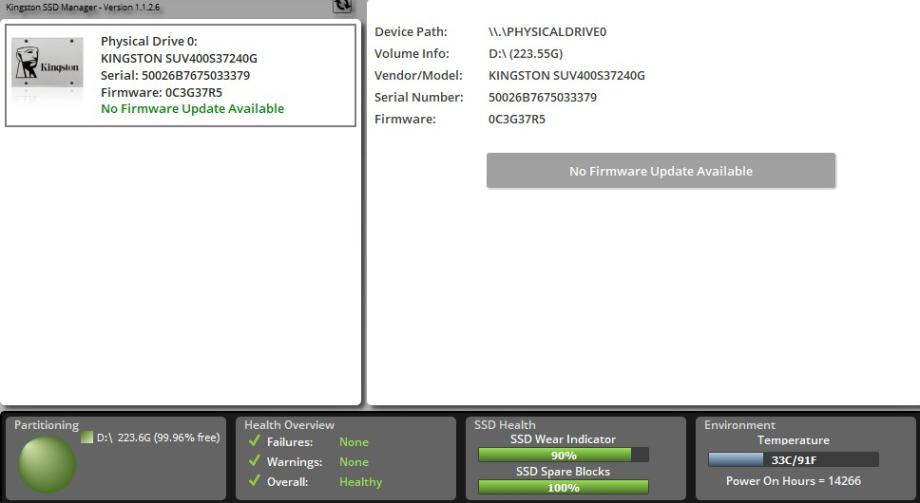Click the Warnings checkmark icon
920x503 pixels.
click(x=254, y=461)
